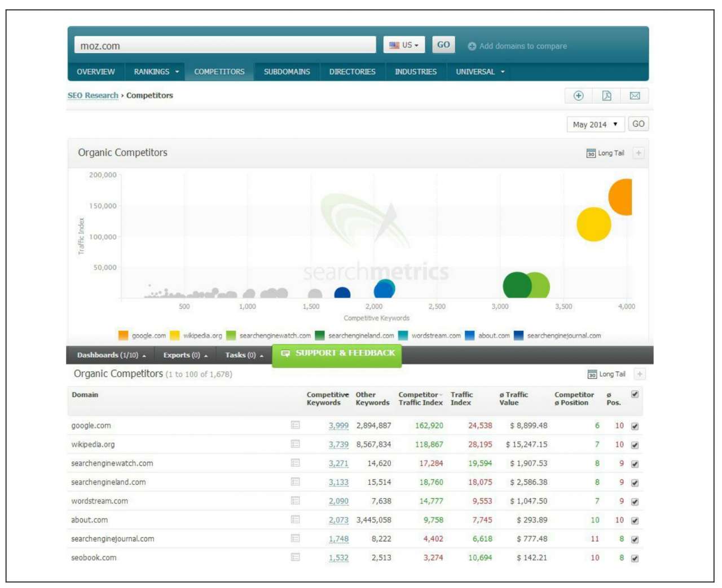Screen dimensions: 722x588
Task: Open details icon for about.com row
Action: tap(295, 520)
